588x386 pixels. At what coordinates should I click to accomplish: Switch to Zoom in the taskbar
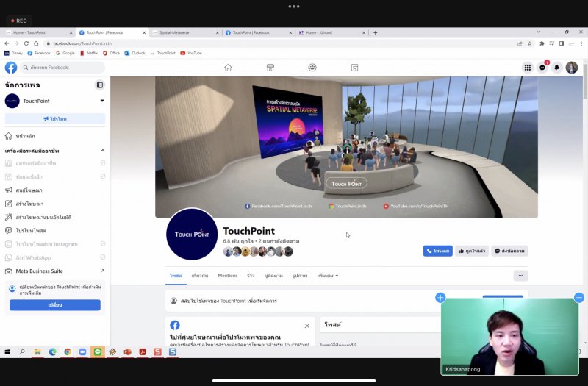[82, 352]
